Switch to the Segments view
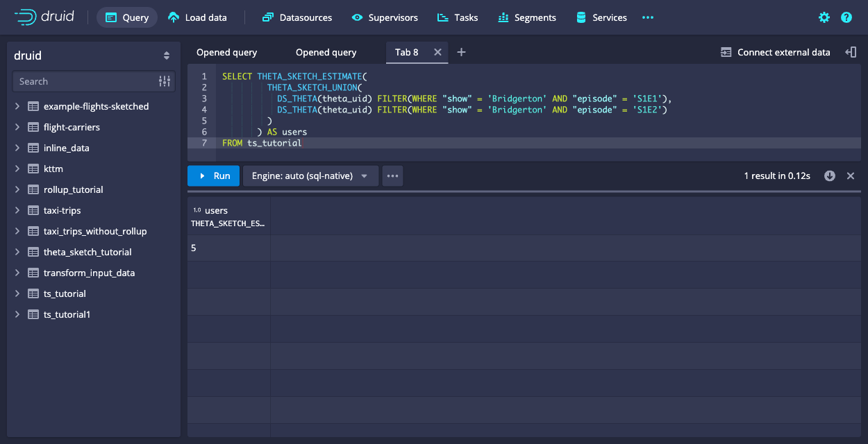 point(527,17)
